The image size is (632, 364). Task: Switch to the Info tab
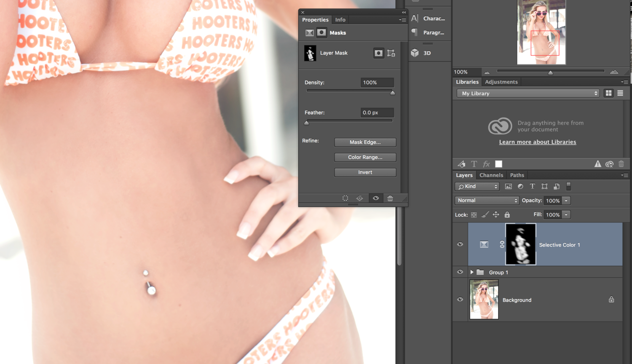340,20
